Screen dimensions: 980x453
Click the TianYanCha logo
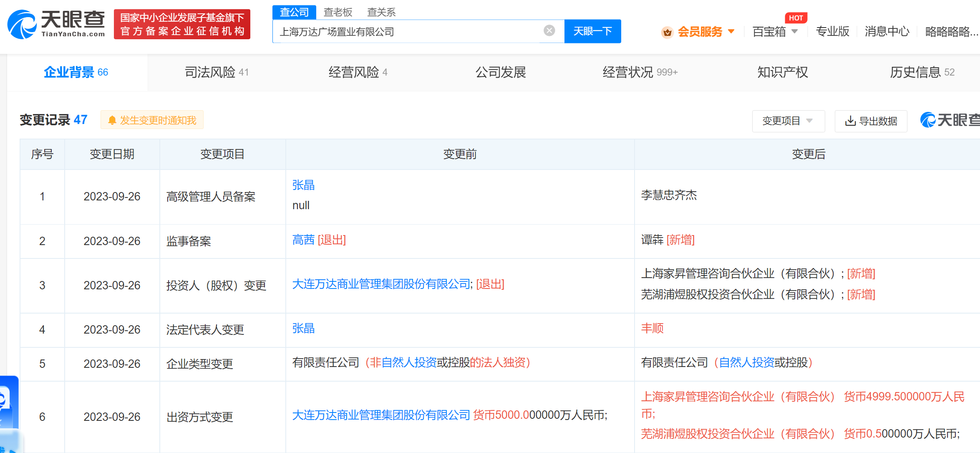(x=56, y=24)
